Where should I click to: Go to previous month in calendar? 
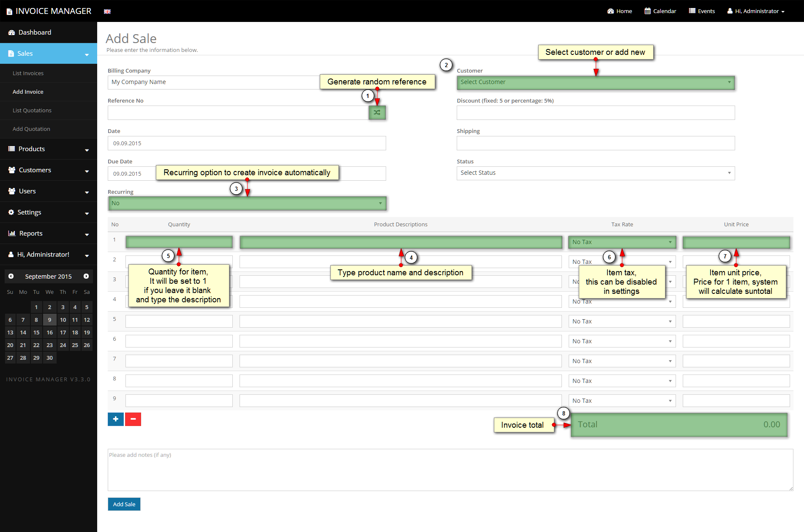click(x=11, y=276)
